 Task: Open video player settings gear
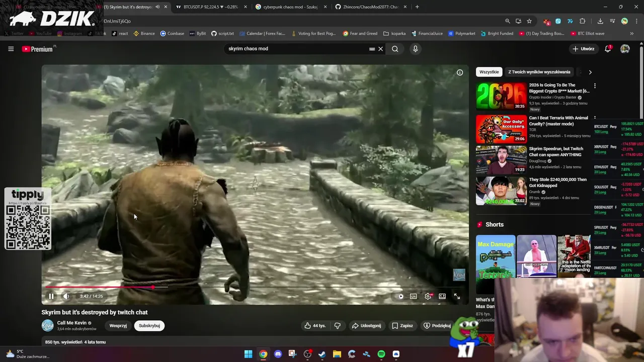pos(428,297)
